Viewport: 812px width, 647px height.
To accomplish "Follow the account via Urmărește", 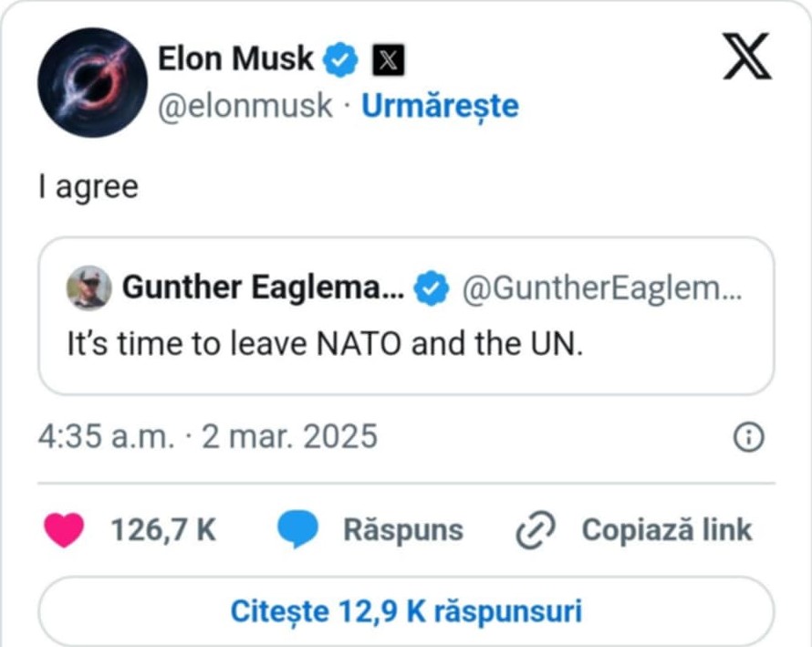I will [x=440, y=107].
